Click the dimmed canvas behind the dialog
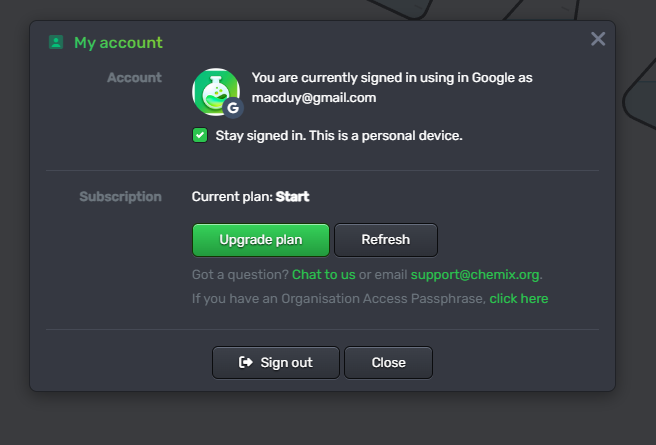The width and height of the screenshot is (656, 445). tap(326, 418)
